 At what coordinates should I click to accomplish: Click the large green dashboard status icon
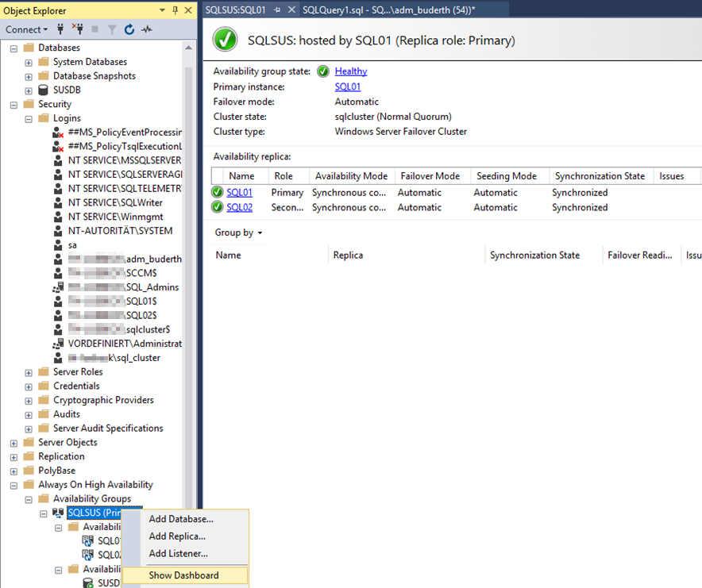pyautogui.click(x=226, y=40)
